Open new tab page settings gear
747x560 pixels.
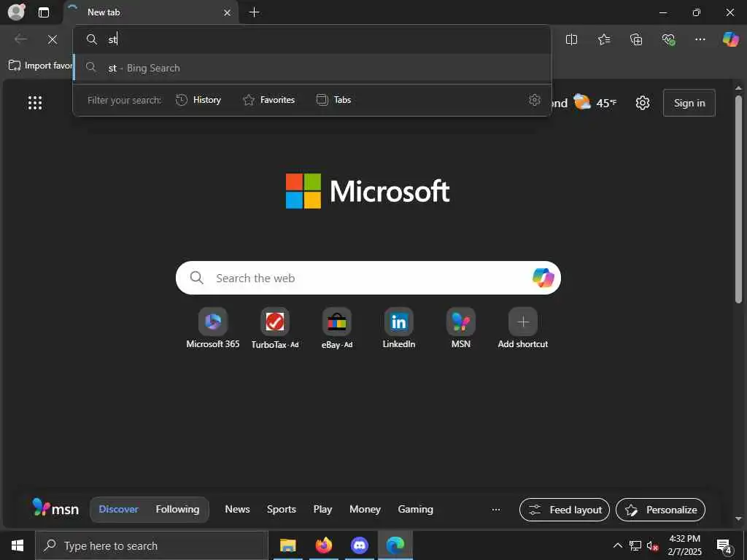(642, 103)
